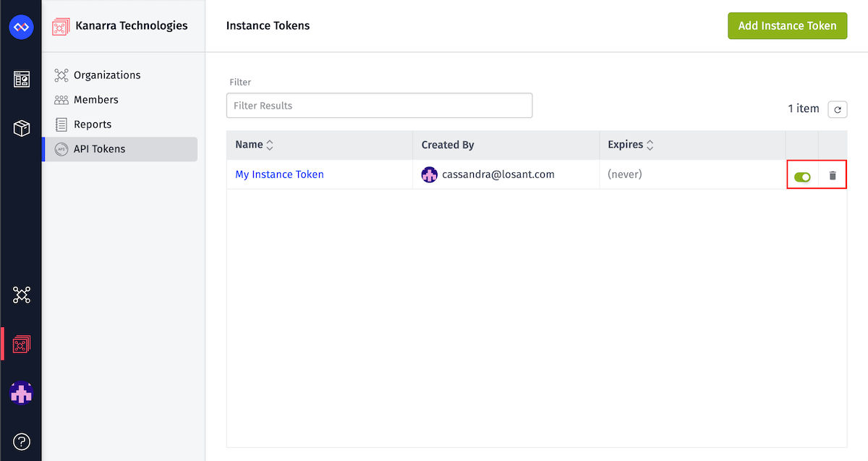Viewport: 868px width, 461px height.
Task: Click the Created By column header
Action: coord(448,145)
